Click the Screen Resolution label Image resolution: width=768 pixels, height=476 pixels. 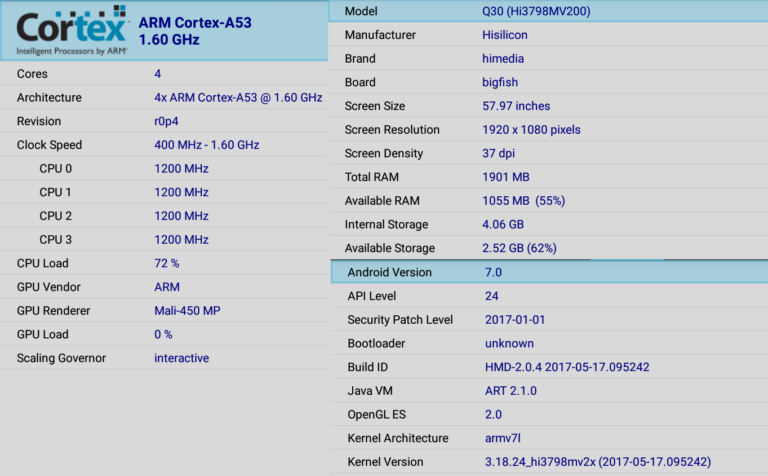(392, 130)
